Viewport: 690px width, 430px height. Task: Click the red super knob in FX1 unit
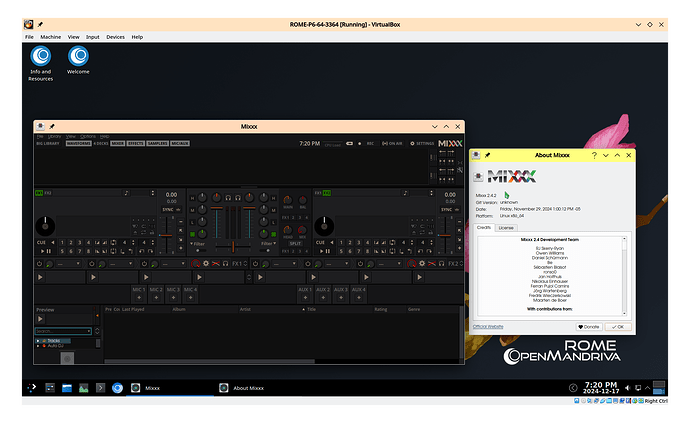[x=196, y=264]
